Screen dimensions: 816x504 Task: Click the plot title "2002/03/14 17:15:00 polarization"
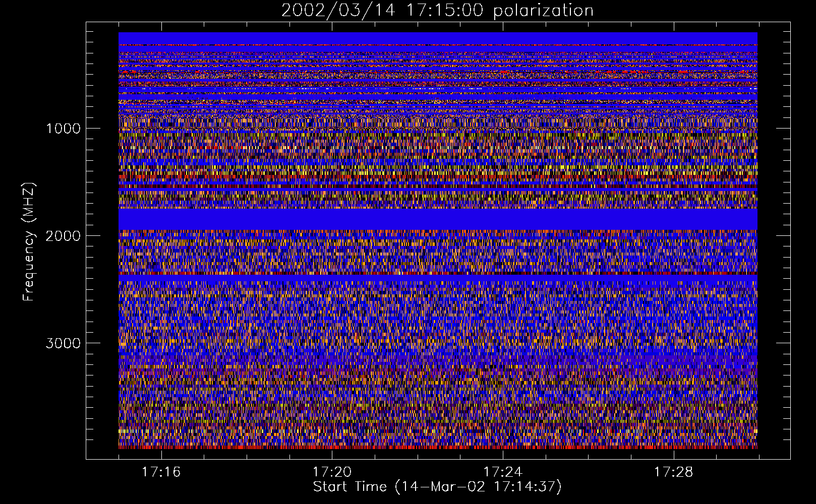pos(437,11)
